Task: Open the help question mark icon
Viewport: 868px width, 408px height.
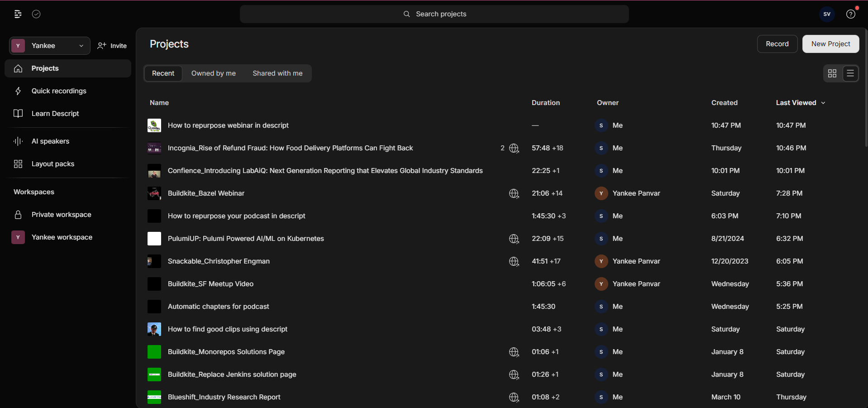Action: (x=850, y=14)
